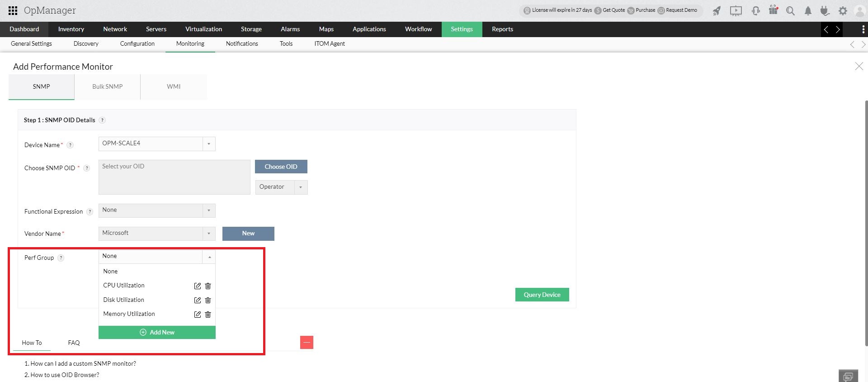Open the app grid launcher icon
This screenshot has height=382, width=868.
click(x=13, y=10)
